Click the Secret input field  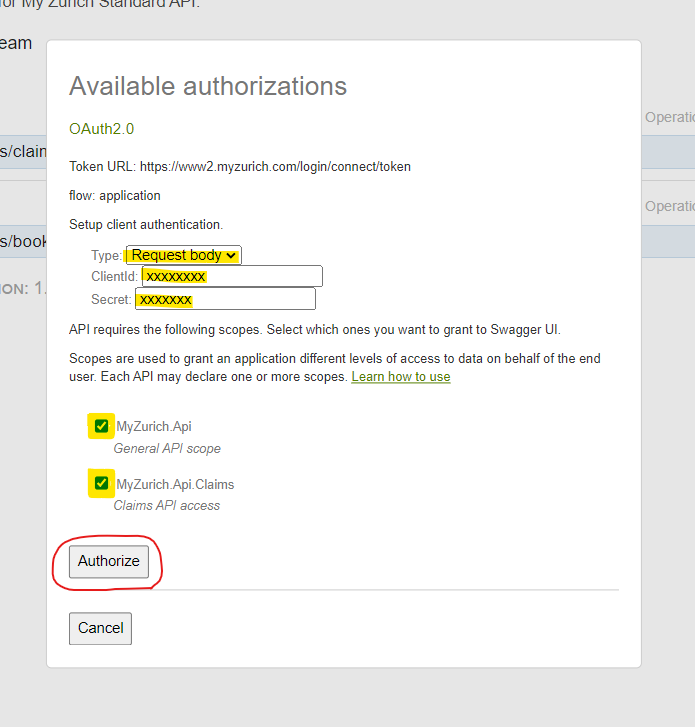225,299
